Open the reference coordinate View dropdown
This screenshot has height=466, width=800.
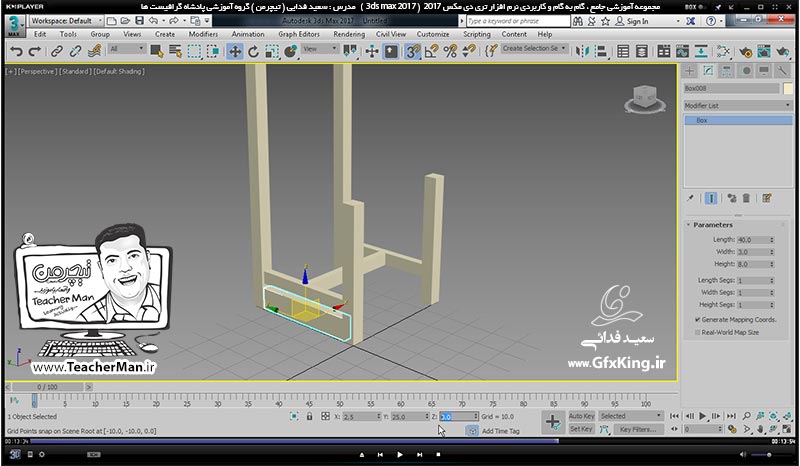[x=320, y=48]
